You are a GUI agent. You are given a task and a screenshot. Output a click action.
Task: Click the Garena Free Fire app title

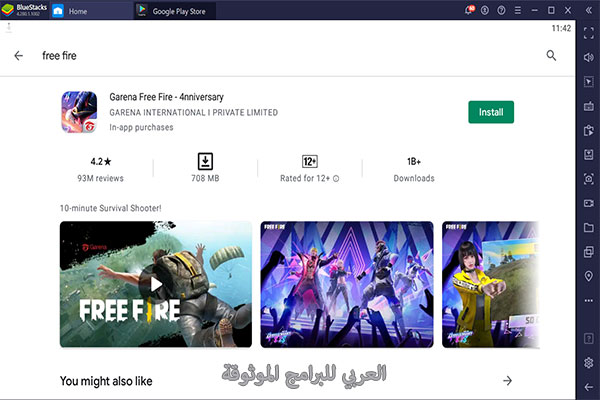tap(166, 97)
